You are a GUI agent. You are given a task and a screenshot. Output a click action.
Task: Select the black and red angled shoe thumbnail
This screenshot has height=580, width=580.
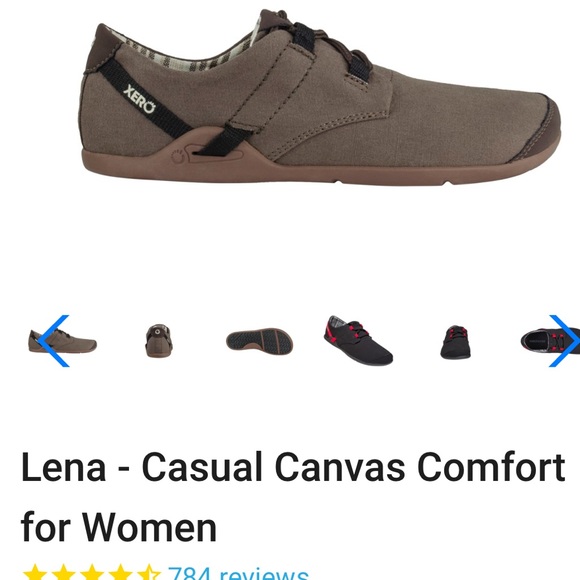358,340
